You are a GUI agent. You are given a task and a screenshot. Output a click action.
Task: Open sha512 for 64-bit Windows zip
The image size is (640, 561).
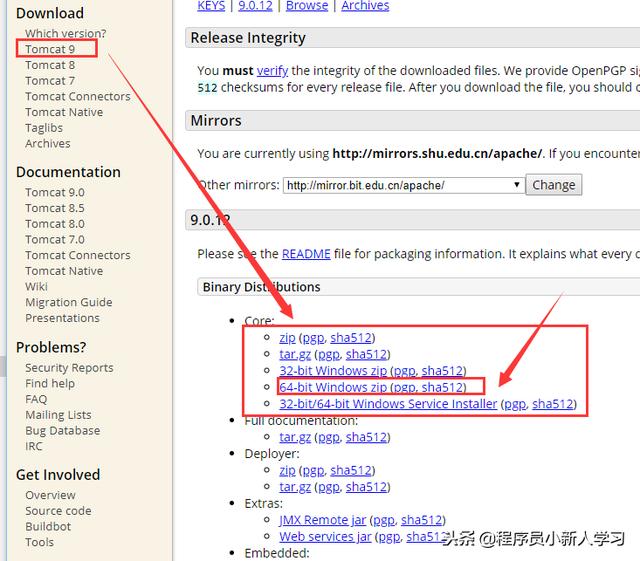point(442,387)
